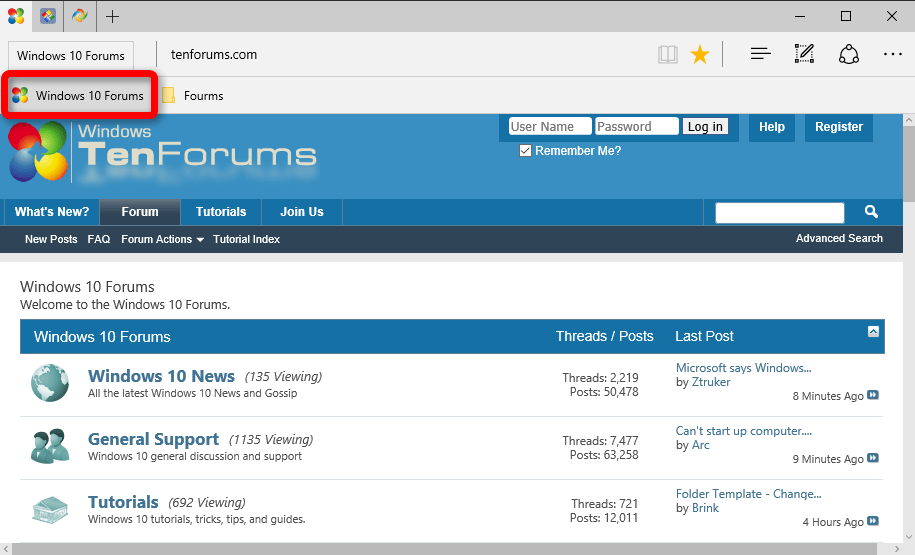
Task: Open Windows 10 Forums favorites bar shortcut
Action: coord(78,96)
